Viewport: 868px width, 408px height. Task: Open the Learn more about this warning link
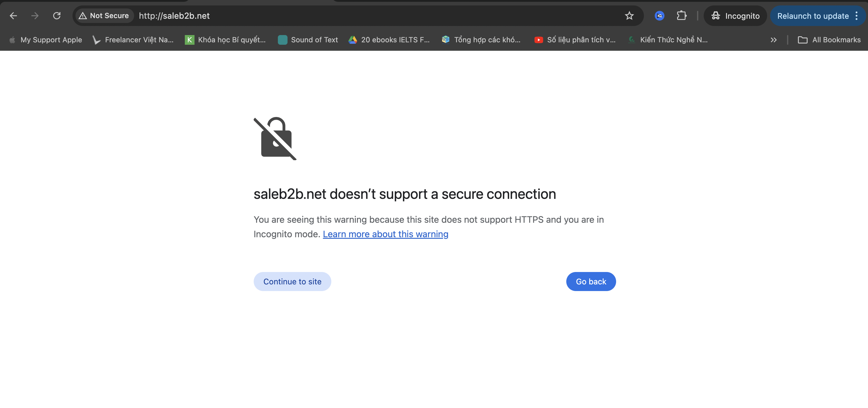[385, 234]
